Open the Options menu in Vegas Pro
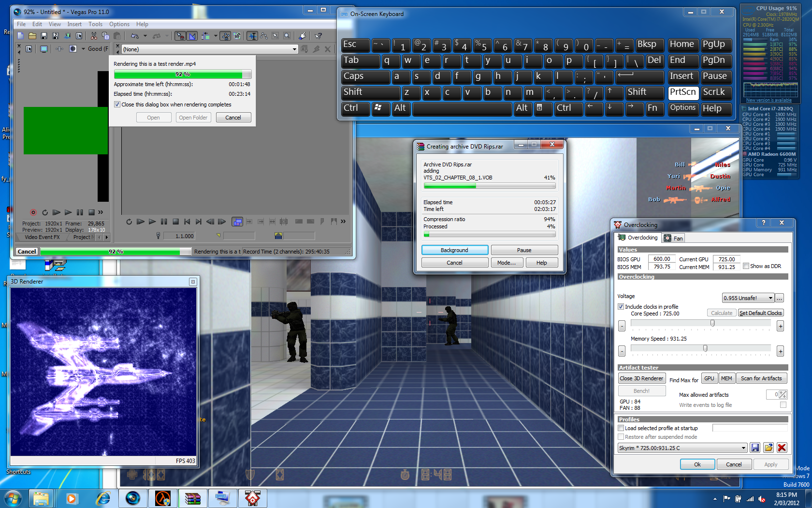The image size is (812, 508). [119, 24]
